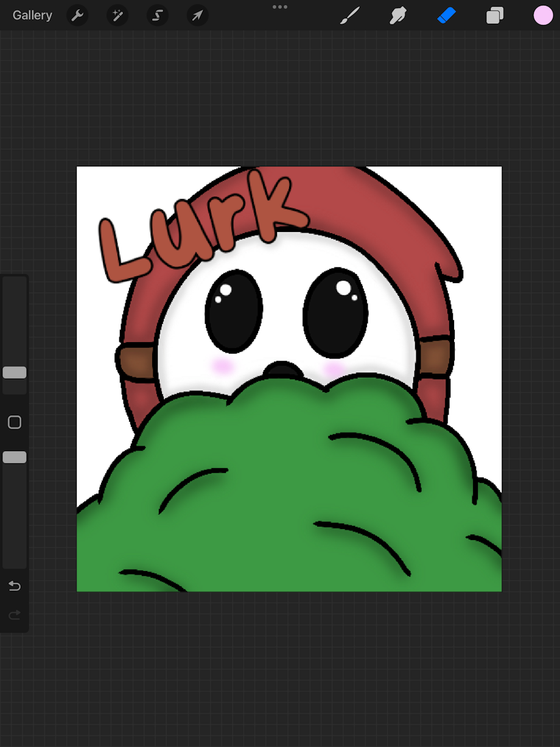Screen dimensions: 560x747
Task: Select the Smudge finger tool
Action: (x=398, y=15)
